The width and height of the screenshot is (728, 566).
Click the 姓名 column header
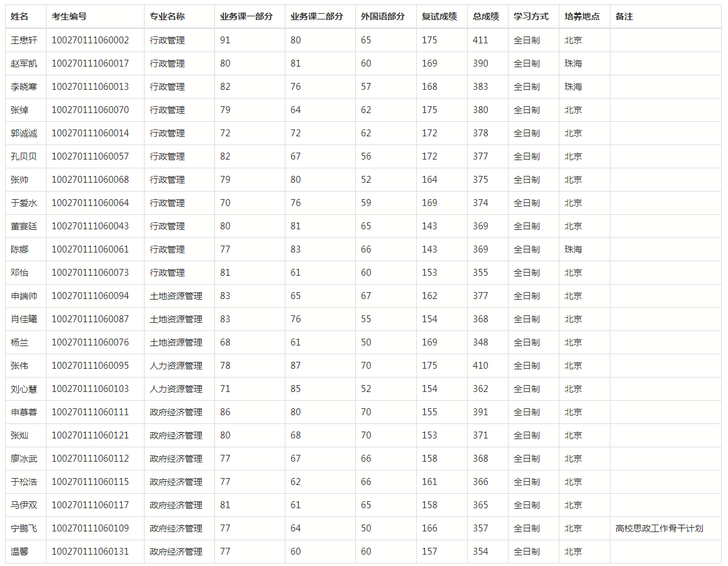point(19,16)
